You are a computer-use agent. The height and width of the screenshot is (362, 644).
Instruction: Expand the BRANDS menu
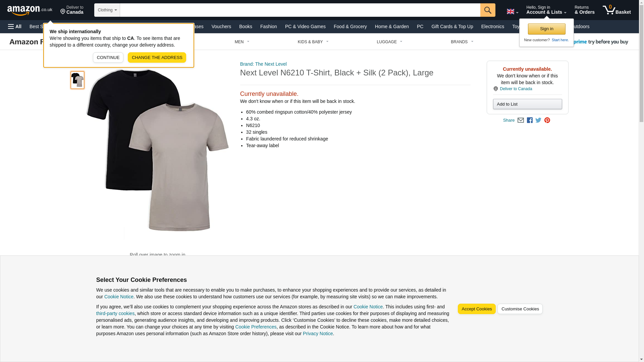point(462,42)
